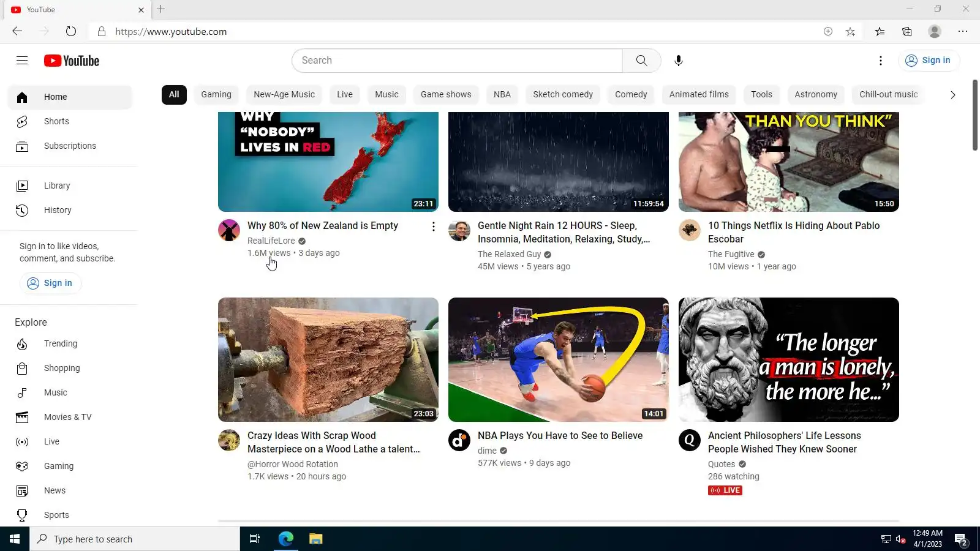Image resolution: width=980 pixels, height=551 pixels.
Task: Open Task View on taskbar
Action: coord(255,539)
